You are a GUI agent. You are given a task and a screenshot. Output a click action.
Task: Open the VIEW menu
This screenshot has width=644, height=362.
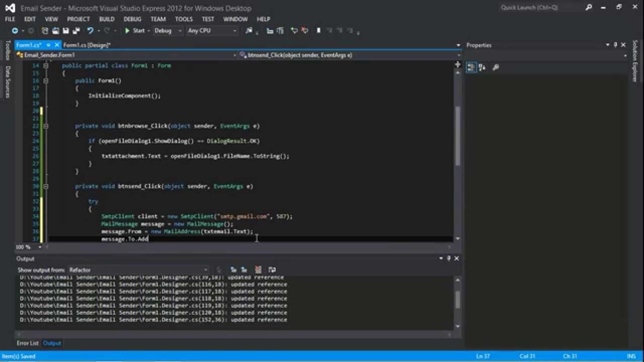pos(51,19)
